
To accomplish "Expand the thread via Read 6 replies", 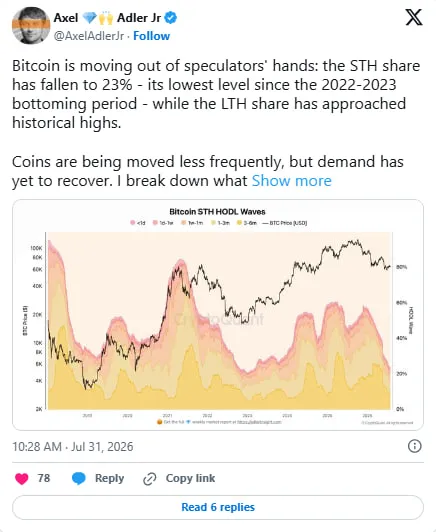I will coord(218,507).
